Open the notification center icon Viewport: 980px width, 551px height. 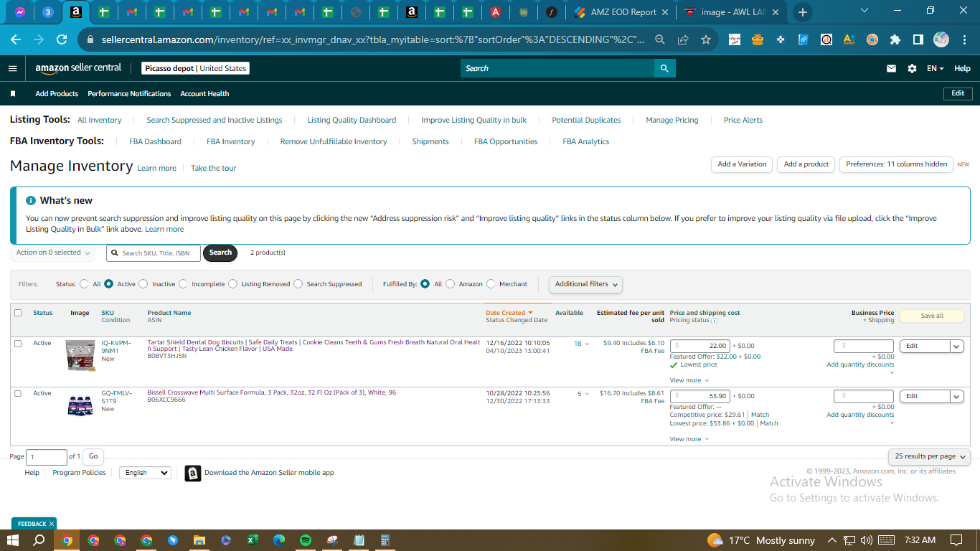[x=956, y=540]
